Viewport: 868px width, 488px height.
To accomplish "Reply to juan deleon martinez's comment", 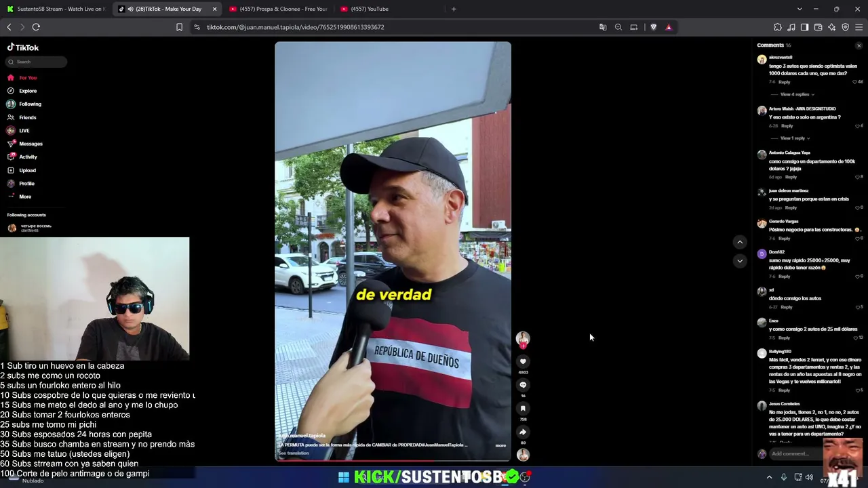I will coord(791,207).
